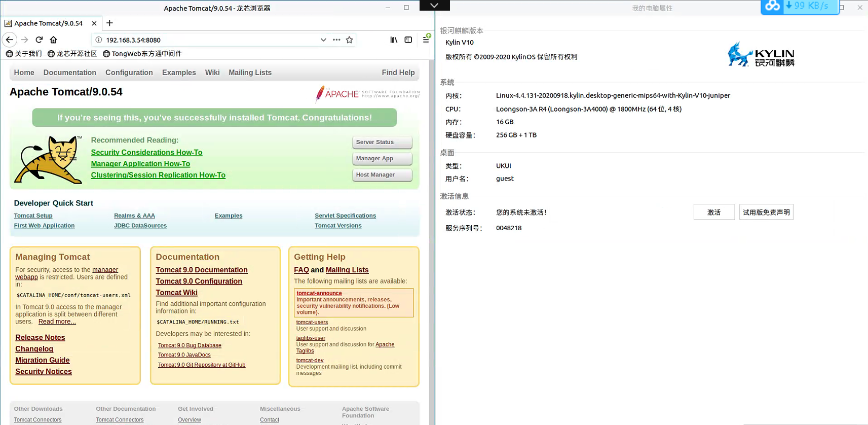Expand the top-center dropdown chevron handle

tap(434, 5)
